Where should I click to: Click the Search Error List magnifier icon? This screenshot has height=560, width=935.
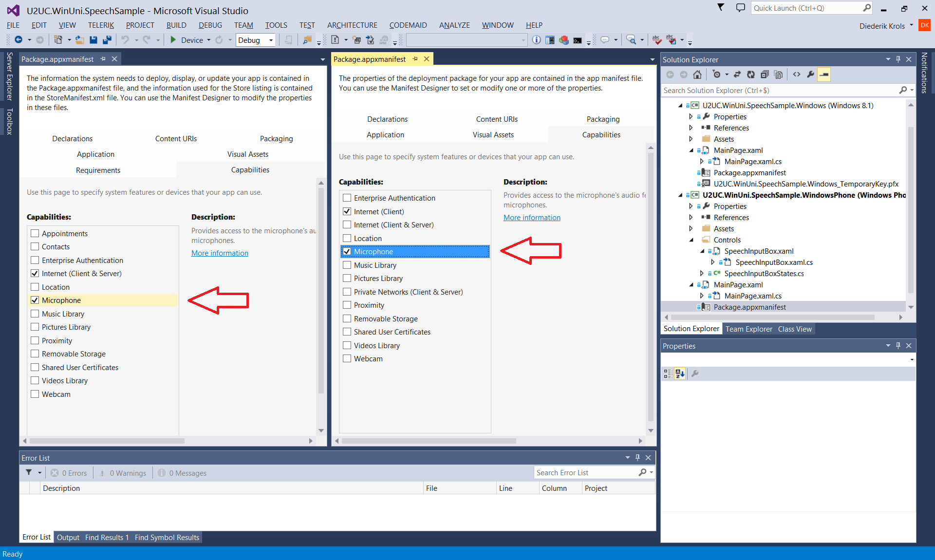(640, 473)
